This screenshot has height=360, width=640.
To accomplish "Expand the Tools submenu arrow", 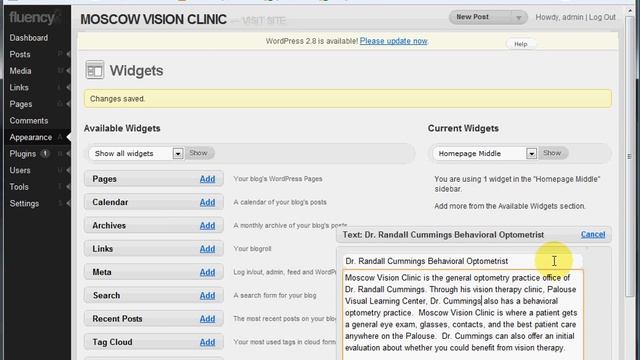I will coord(68,187).
